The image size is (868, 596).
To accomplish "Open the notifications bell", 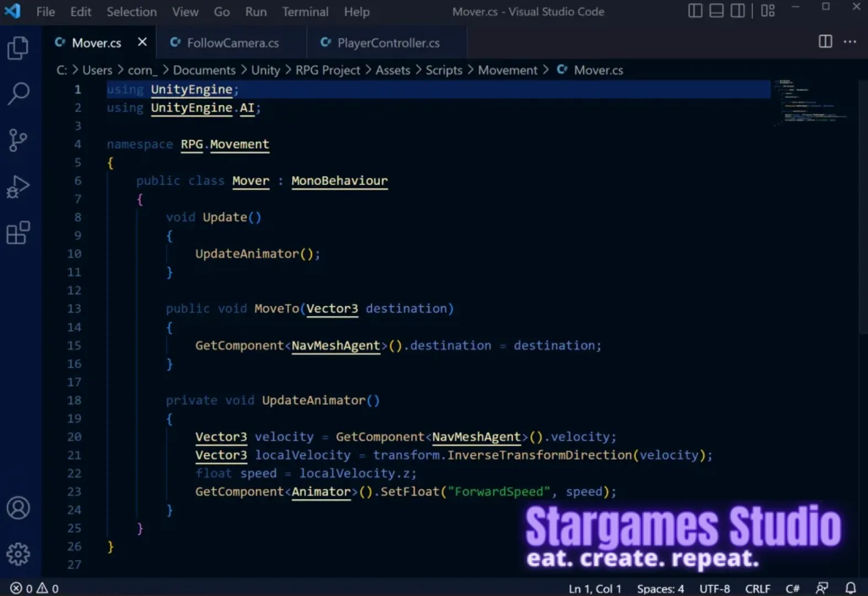I will point(851,588).
